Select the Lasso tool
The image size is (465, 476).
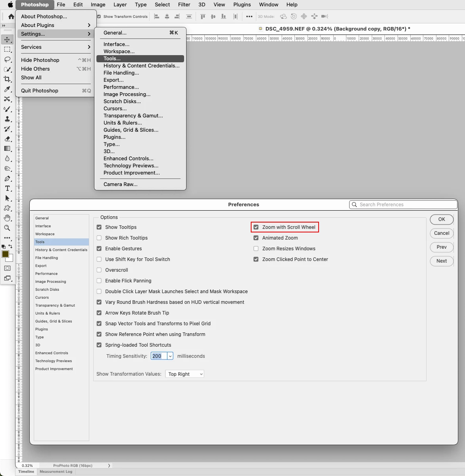7,59
